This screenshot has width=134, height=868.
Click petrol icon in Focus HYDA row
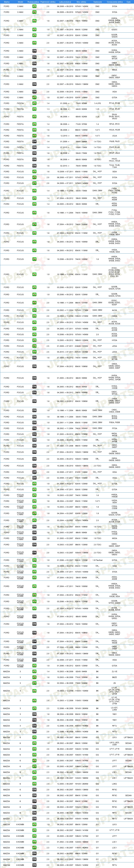[34, 340]
